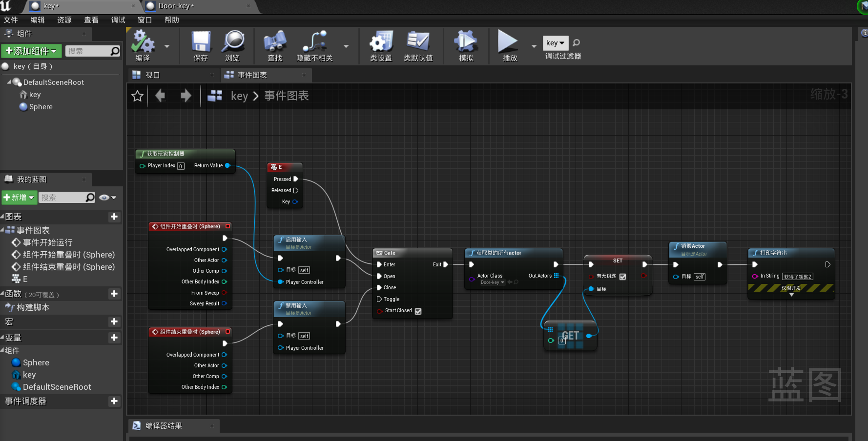Start Simulate (模拟) from the toolbar

click(466, 42)
